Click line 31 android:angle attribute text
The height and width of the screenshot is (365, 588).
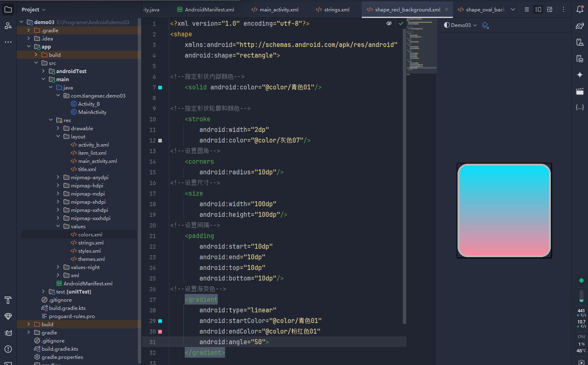(x=234, y=342)
